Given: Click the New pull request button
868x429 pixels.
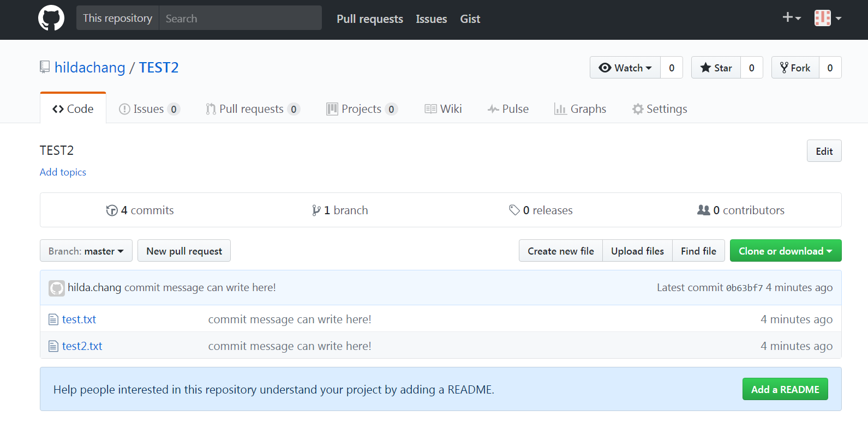Looking at the screenshot, I should pyautogui.click(x=184, y=251).
